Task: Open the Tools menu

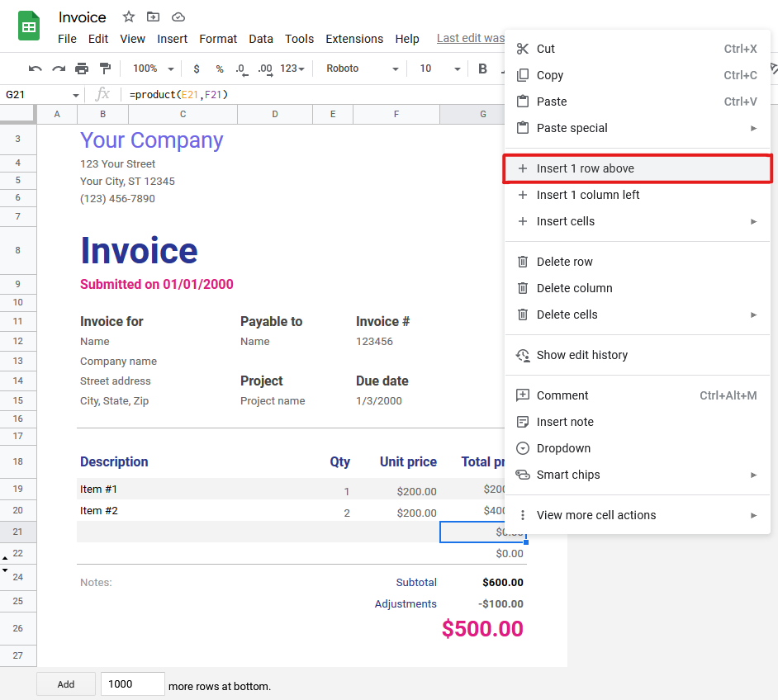Action: (299, 39)
